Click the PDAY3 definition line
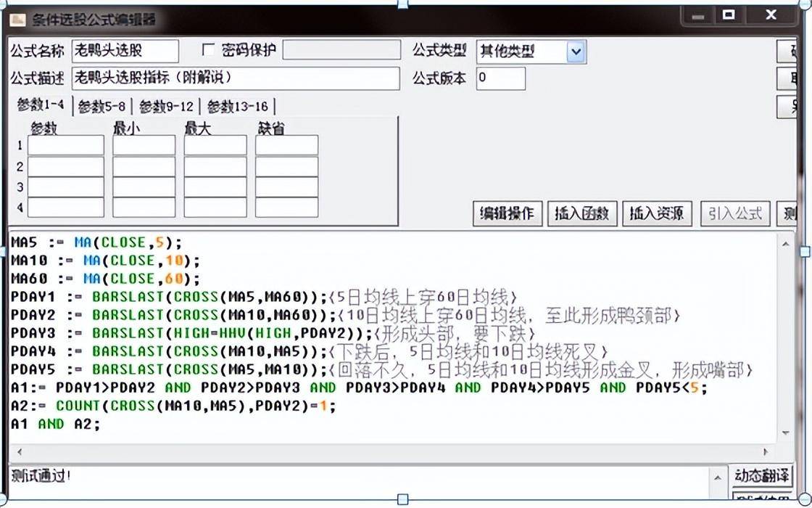The height and width of the screenshot is (508, 812). tap(273, 333)
